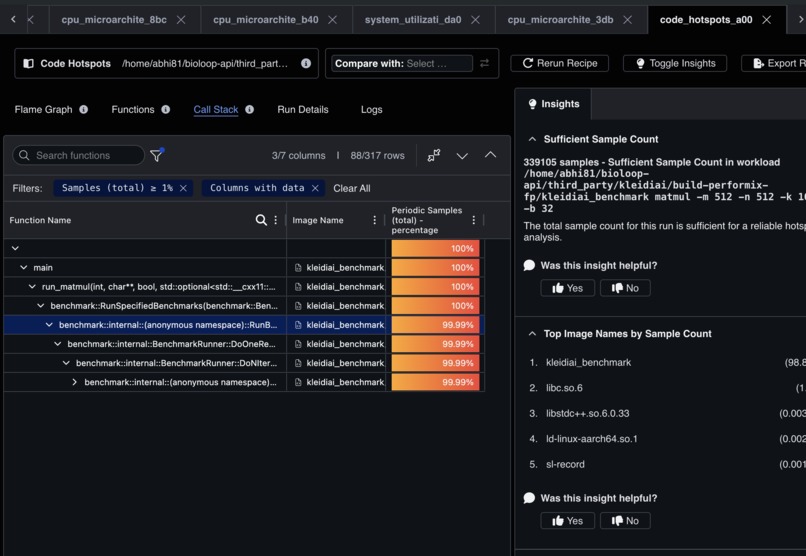Click the Flame Graph info icon
Screen dimensions: 806x556
tap(83, 109)
